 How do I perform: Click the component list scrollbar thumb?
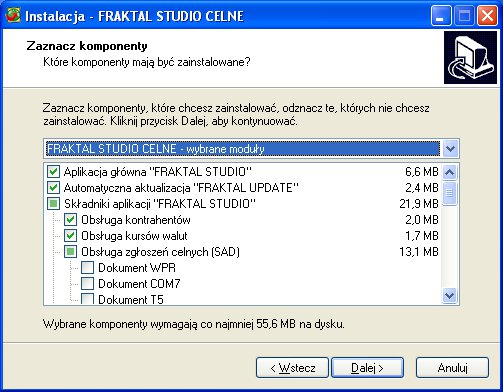(x=450, y=193)
